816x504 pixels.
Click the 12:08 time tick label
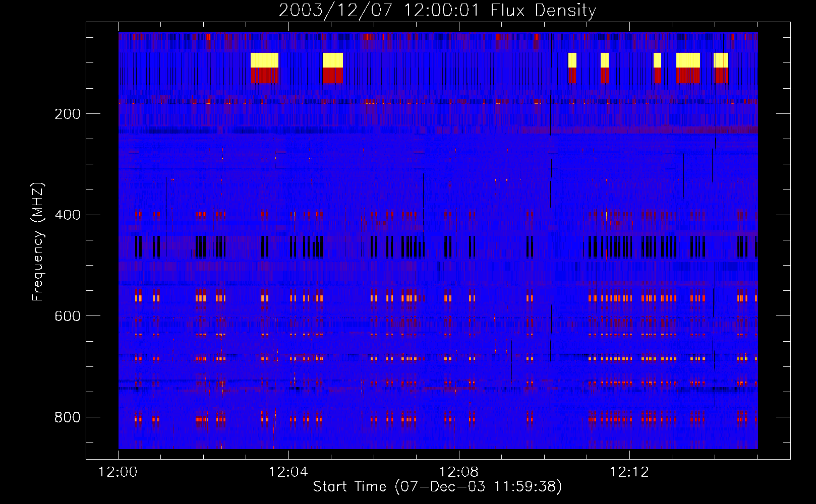(459, 472)
